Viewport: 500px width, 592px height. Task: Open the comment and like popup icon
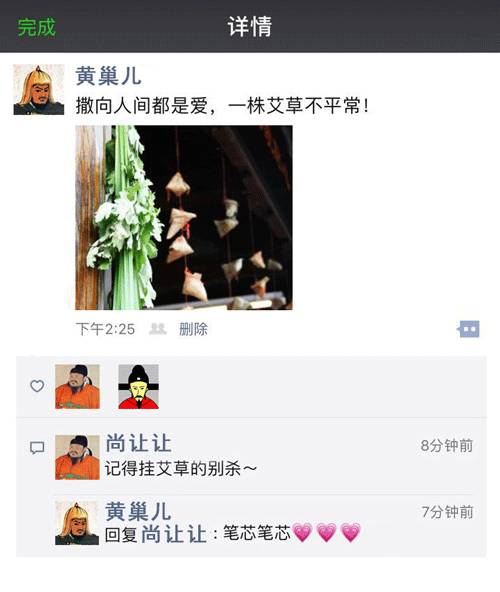point(468,329)
